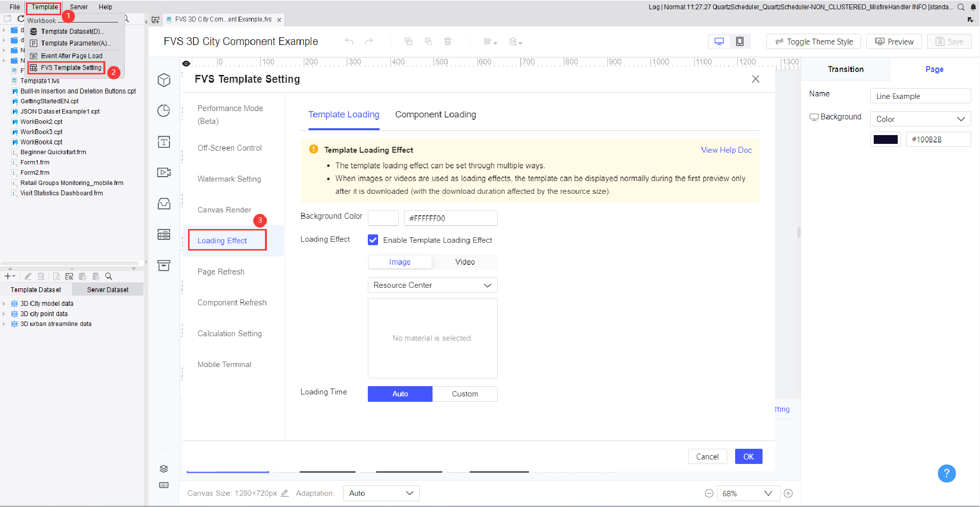Select the text component icon

[x=164, y=142]
